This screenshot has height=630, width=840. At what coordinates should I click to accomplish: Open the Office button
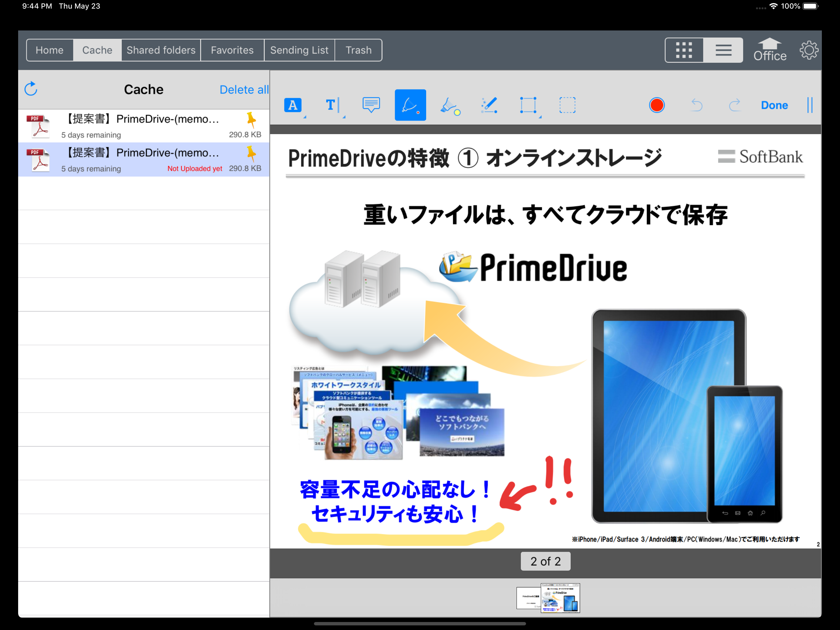coord(770,50)
